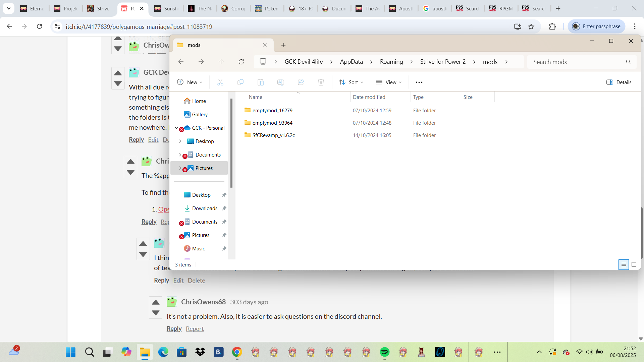Bookmark this page with the star icon

click(531, 26)
